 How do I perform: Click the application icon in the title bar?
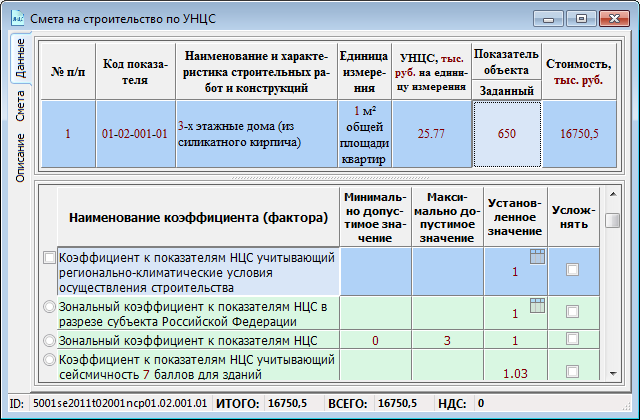click(x=18, y=18)
